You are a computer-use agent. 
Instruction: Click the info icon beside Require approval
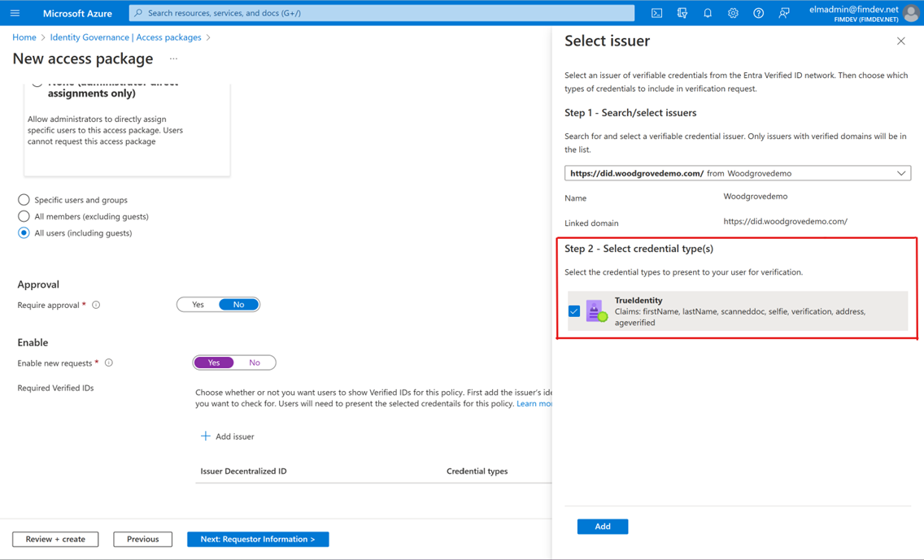96,305
